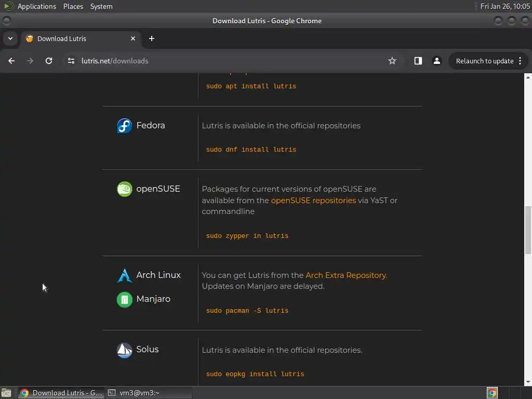Go back to the previous page
Viewport: 532px width, 399px height.
point(11,61)
